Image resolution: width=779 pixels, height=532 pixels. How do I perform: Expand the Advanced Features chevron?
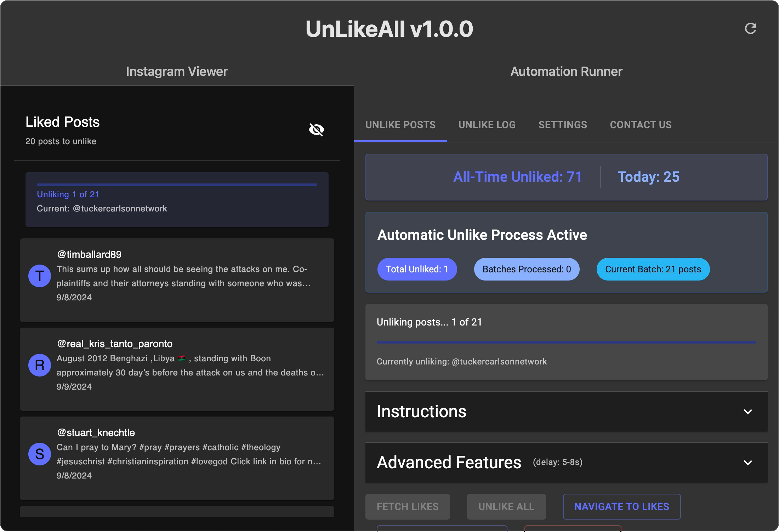tap(747, 463)
